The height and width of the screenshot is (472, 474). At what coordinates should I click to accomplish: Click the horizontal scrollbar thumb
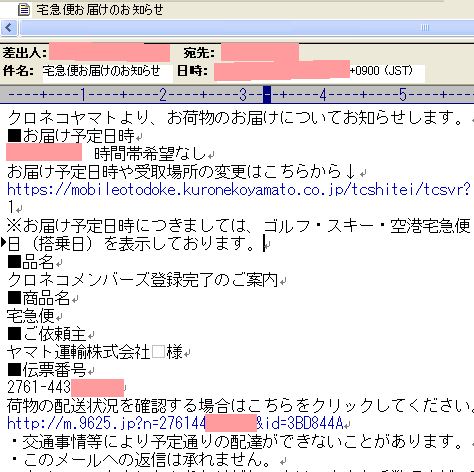pos(247,28)
